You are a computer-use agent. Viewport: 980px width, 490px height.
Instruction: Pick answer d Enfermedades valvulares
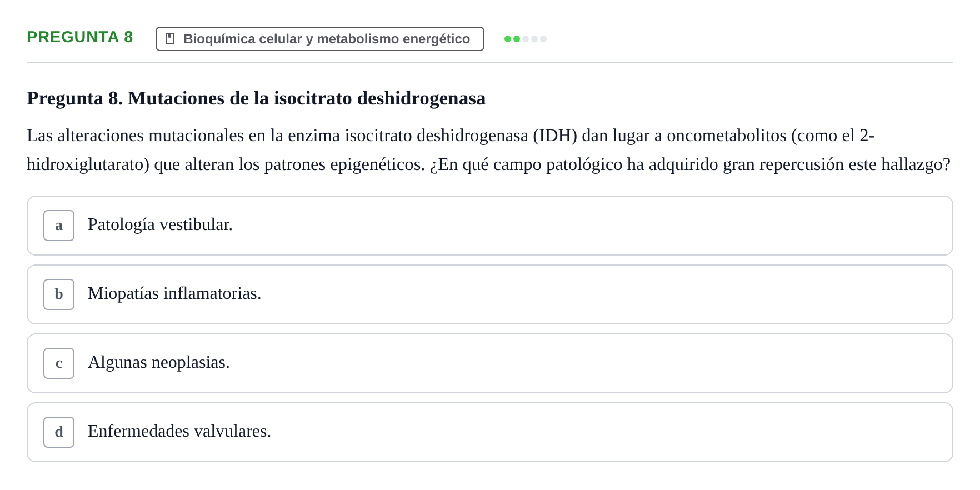tap(489, 432)
